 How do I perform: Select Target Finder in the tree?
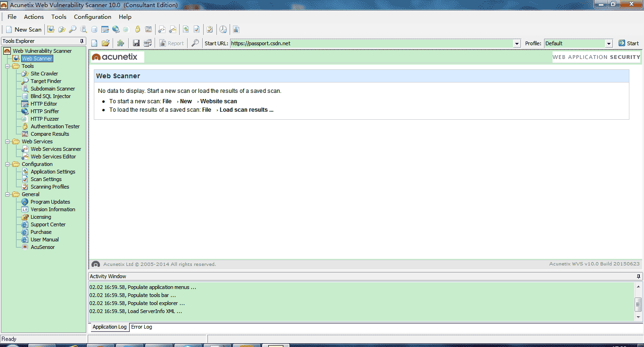[x=46, y=81]
